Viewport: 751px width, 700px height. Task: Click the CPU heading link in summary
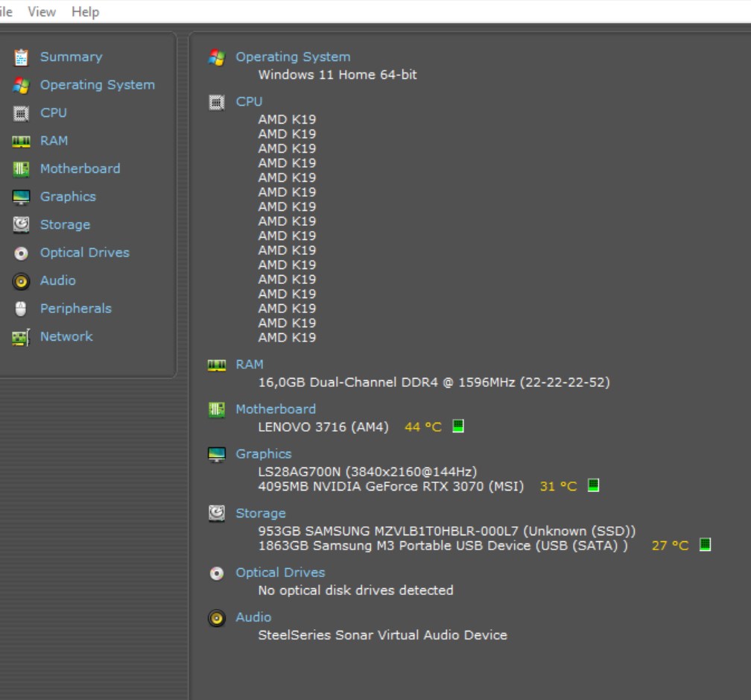[249, 101]
